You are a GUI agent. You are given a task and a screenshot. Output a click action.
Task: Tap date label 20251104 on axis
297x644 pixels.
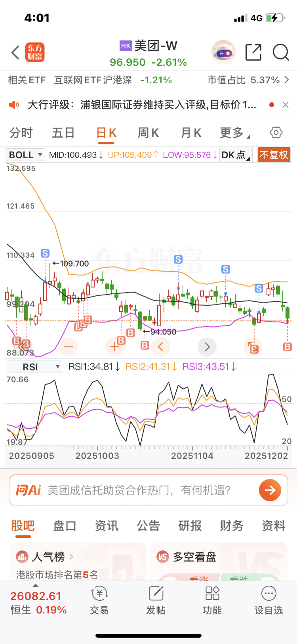(x=192, y=456)
